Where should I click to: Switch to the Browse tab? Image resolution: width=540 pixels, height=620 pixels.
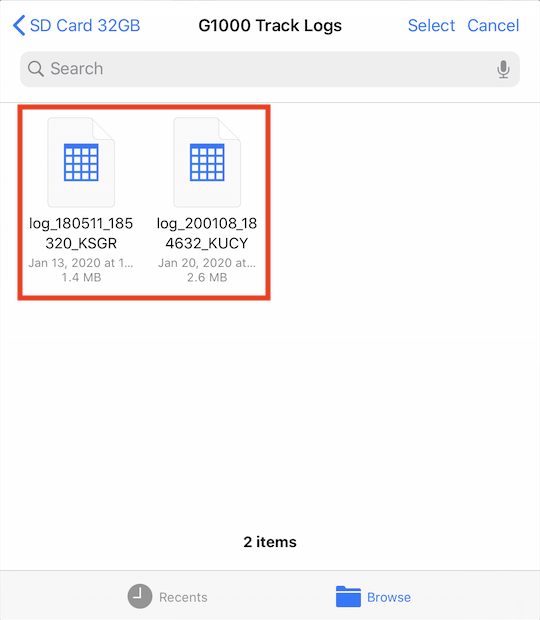(x=373, y=596)
